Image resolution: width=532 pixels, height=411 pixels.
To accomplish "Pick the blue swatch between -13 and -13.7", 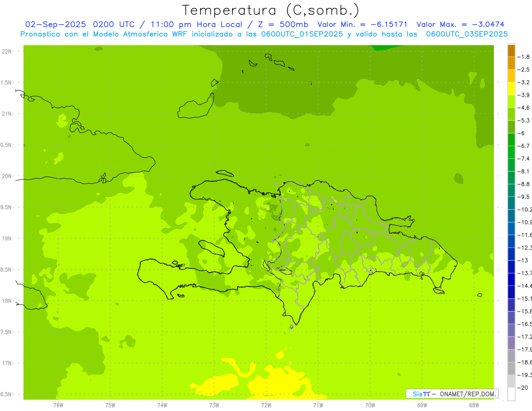I will (x=511, y=267).
